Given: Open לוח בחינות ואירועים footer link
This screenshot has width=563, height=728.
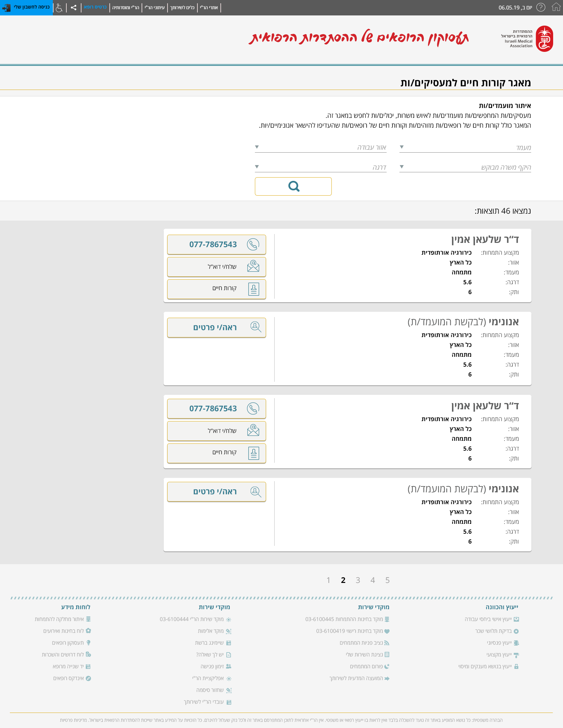Looking at the screenshot, I should tap(63, 631).
